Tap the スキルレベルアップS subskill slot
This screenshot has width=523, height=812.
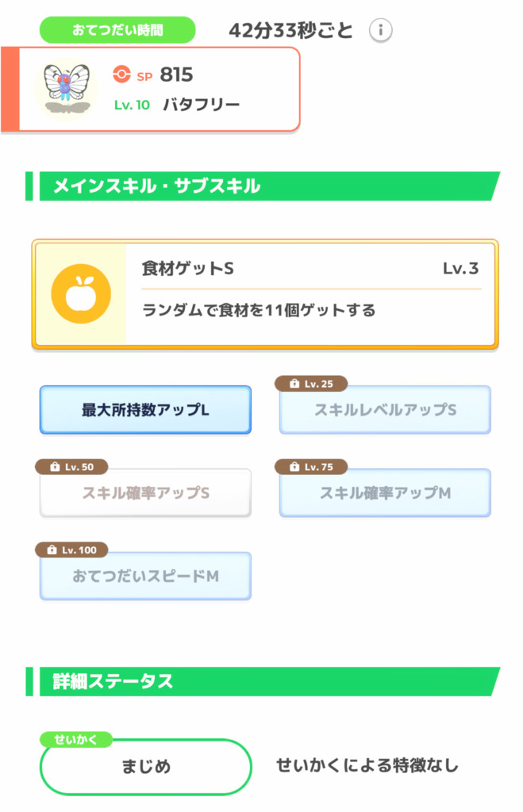point(384,410)
